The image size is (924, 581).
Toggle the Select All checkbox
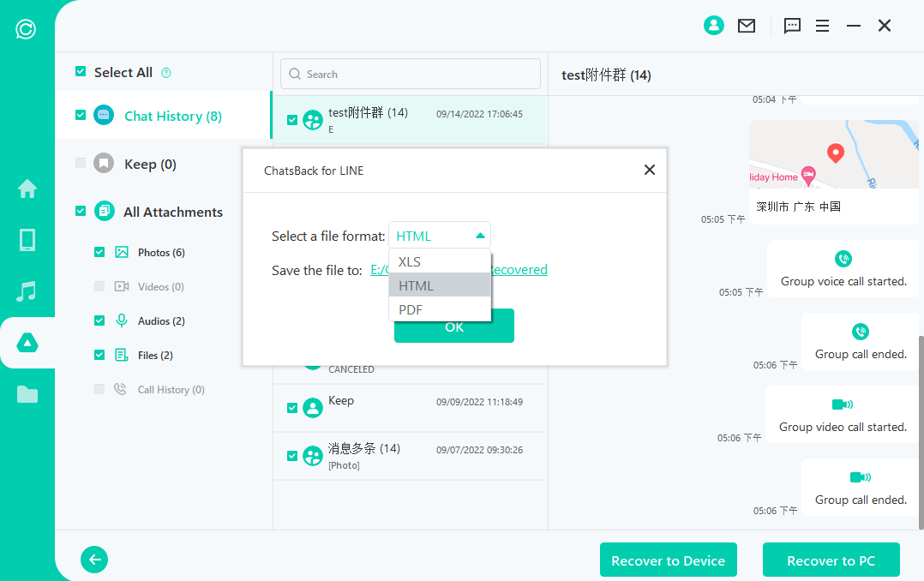81,71
